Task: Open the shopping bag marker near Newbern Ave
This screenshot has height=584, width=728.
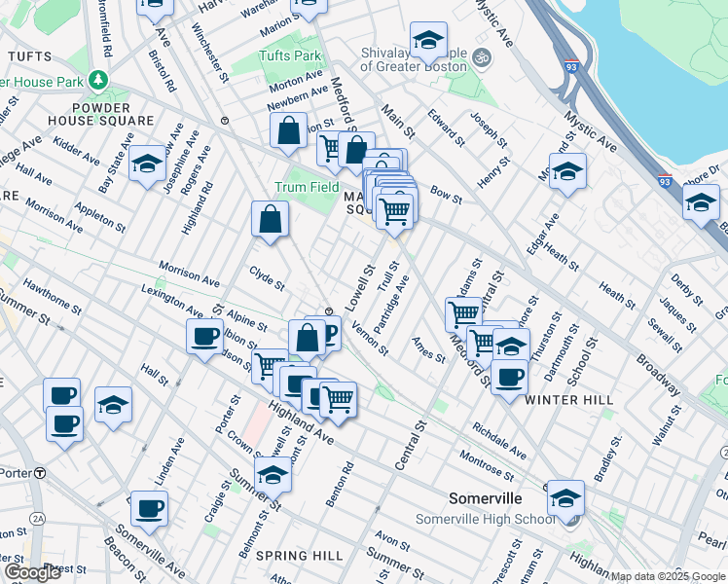Action: click(x=288, y=133)
